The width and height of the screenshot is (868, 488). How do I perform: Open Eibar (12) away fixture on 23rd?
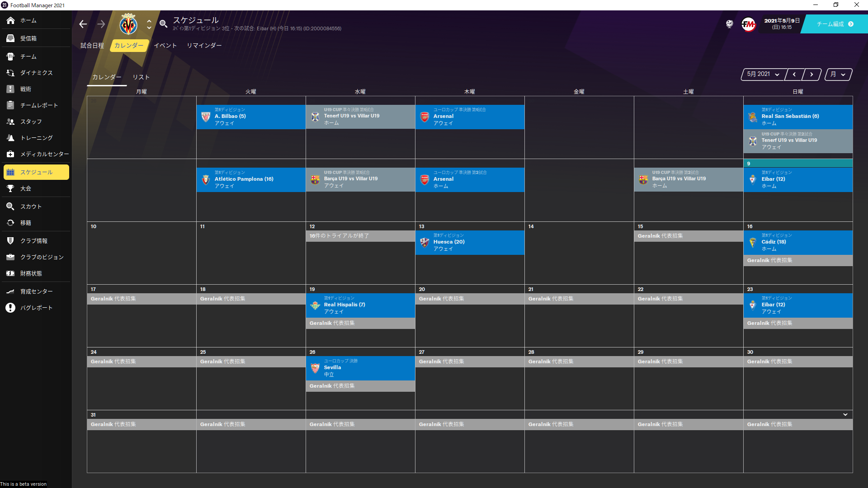coord(798,305)
